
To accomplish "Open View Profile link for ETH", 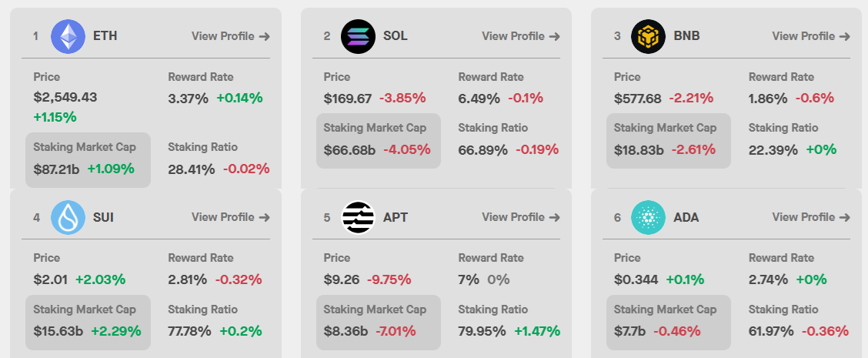I will (x=230, y=36).
